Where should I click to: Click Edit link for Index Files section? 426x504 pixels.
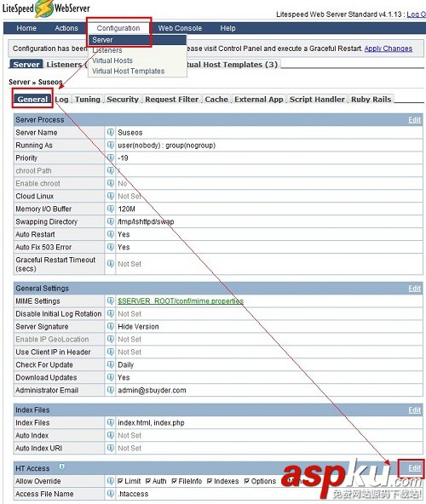pos(414,410)
